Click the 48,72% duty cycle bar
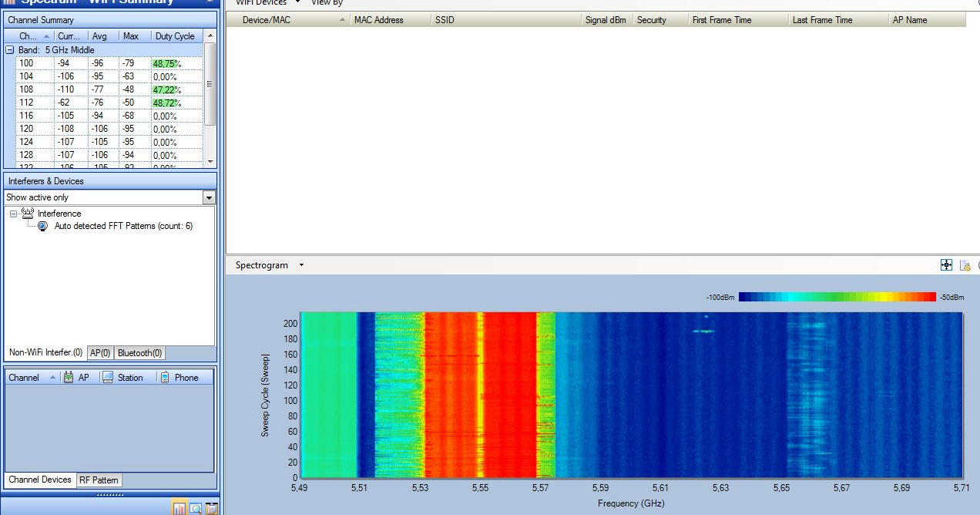Screen dimensions: 980x515 tap(164, 103)
